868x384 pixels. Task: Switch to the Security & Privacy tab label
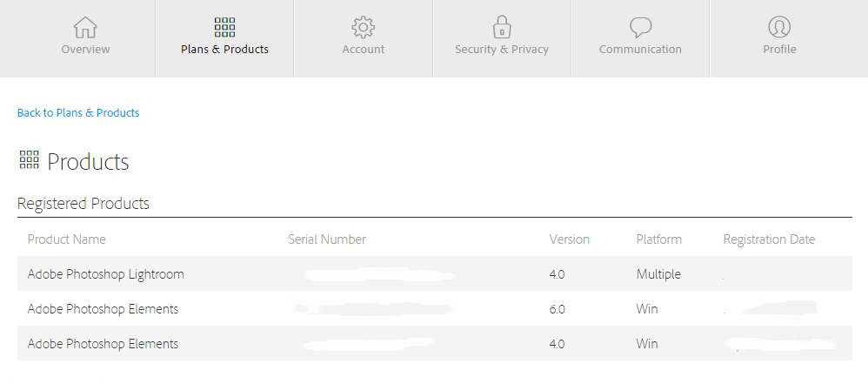[502, 50]
